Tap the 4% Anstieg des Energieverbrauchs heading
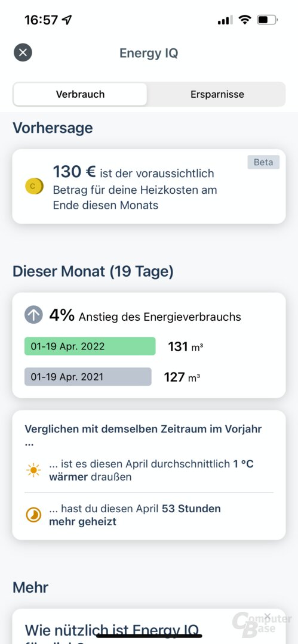This screenshot has height=644, width=298. pyautogui.click(x=145, y=316)
